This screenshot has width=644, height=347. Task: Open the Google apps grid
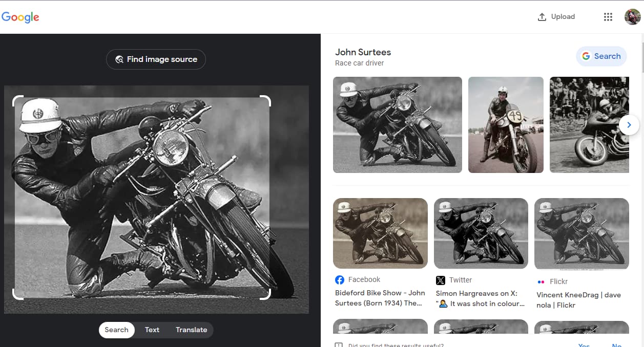tap(608, 17)
